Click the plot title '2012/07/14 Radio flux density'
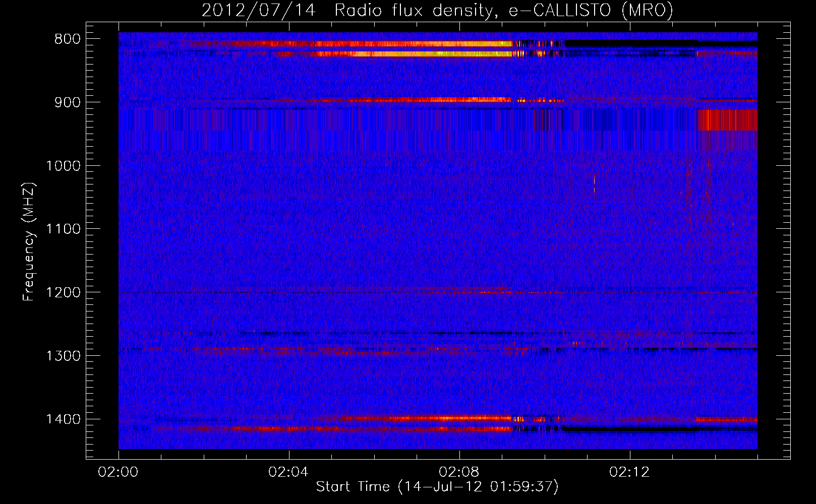Image resolution: width=816 pixels, height=504 pixels. pyautogui.click(x=437, y=10)
